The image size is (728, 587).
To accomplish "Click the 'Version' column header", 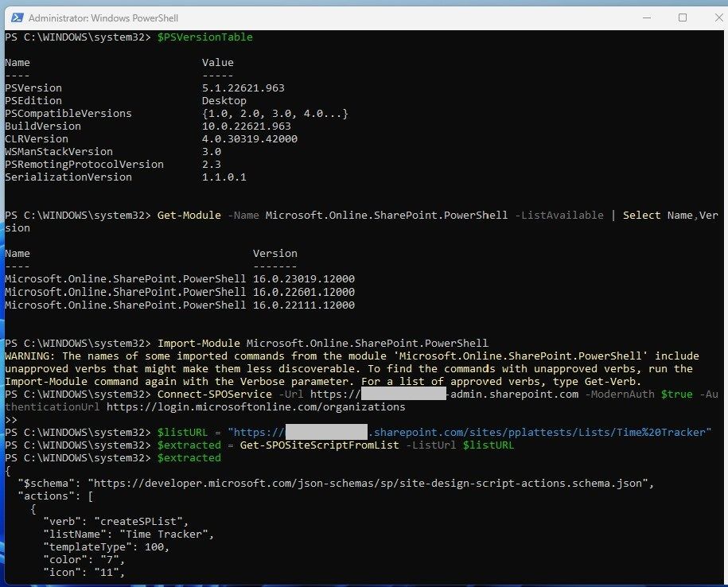I will (x=274, y=254).
